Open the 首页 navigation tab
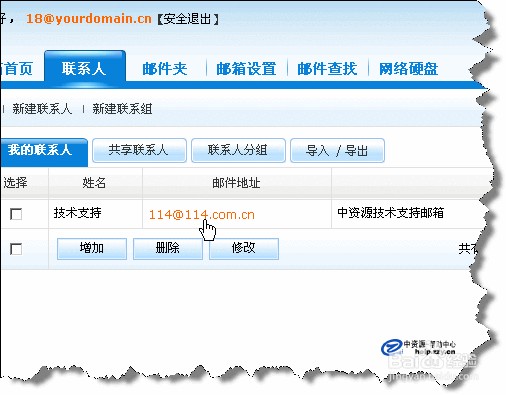This screenshot has width=506, height=395. click(x=17, y=69)
